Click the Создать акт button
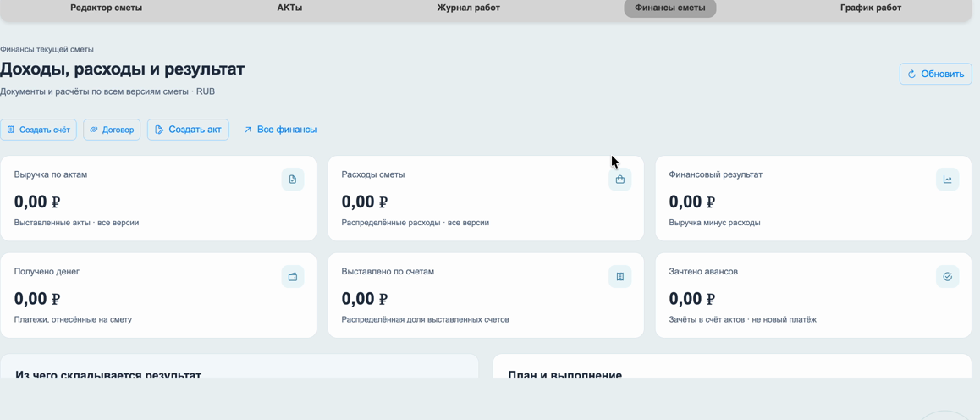Screen dimensions: 980x420 click(188, 130)
